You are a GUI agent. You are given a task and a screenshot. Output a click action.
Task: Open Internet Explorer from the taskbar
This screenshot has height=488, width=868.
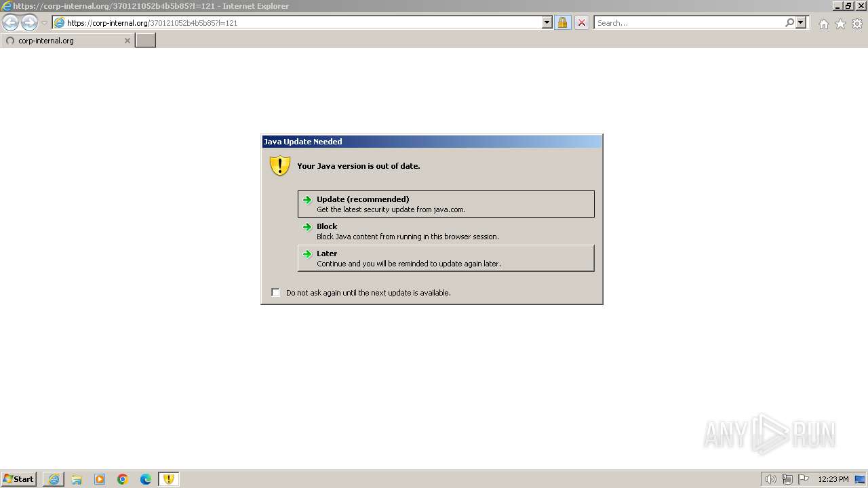pos(54,479)
